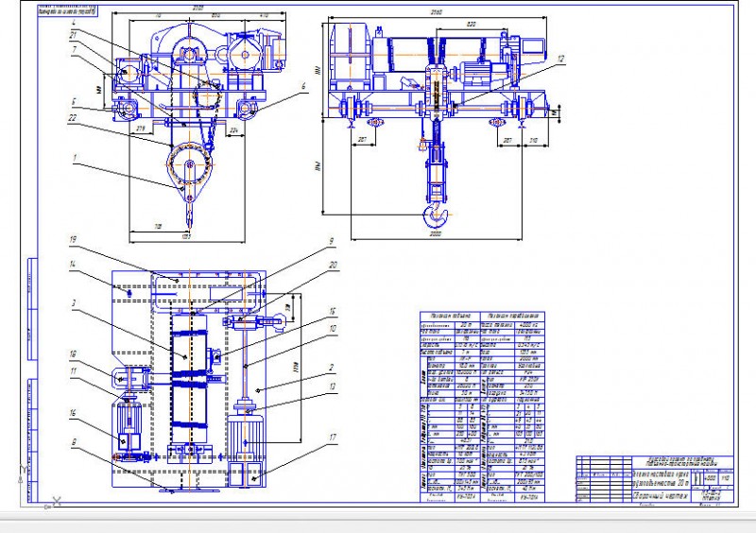Select position callout 1 near hook block
Image resolution: width=756 pixels, height=533 pixels.
tap(75, 158)
